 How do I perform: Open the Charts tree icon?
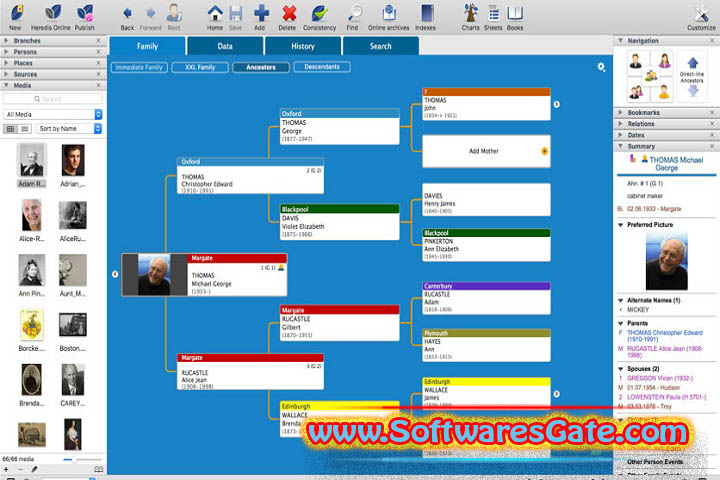(470, 13)
